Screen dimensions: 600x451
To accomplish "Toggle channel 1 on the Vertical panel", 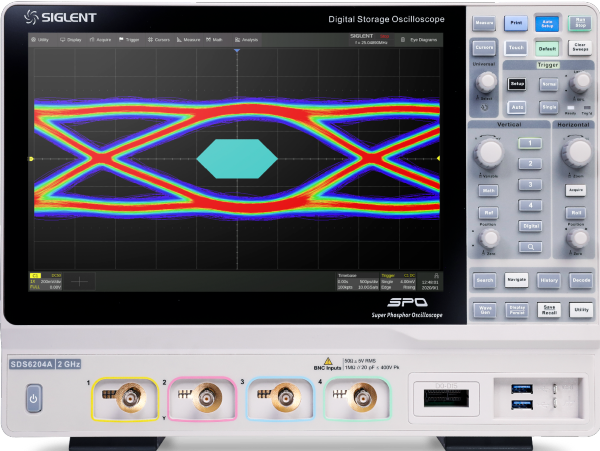I will coord(530,144).
